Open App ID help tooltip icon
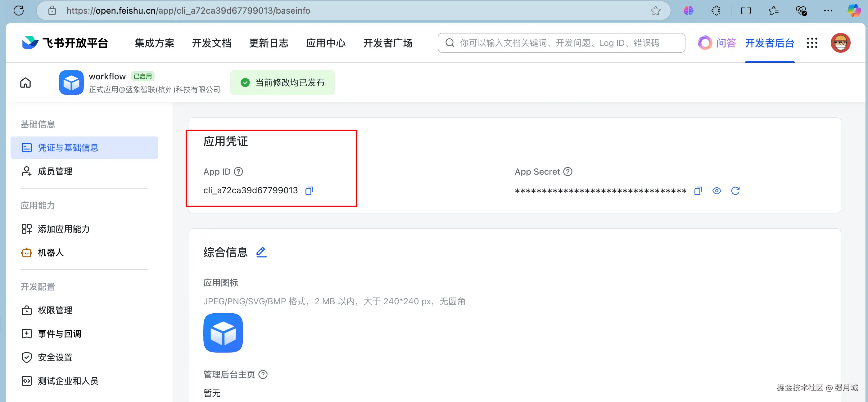Screen dimensions: 868x402 coord(238,172)
